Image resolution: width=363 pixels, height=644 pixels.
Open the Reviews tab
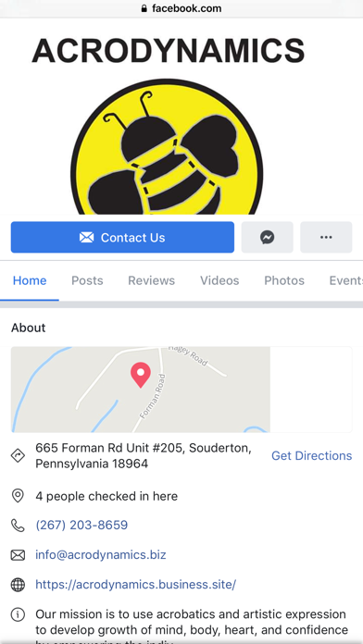151,280
